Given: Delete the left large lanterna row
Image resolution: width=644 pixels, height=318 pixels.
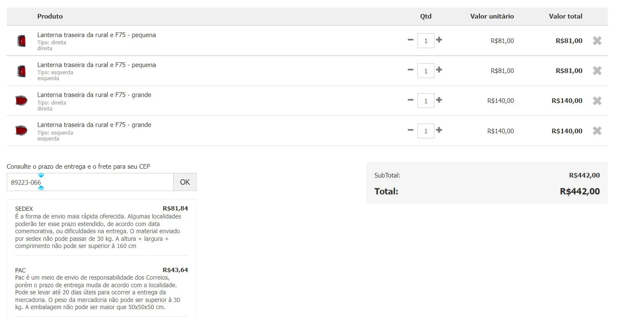Looking at the screenshot, I should click(x=597, y=131).
